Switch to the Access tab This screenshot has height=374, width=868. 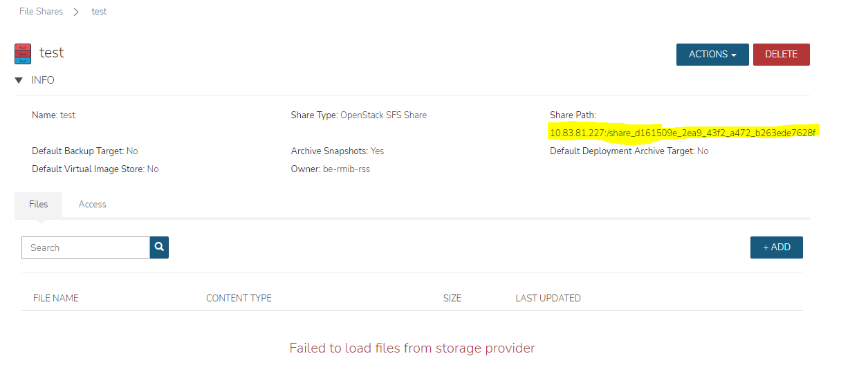[x=93, y=205]
